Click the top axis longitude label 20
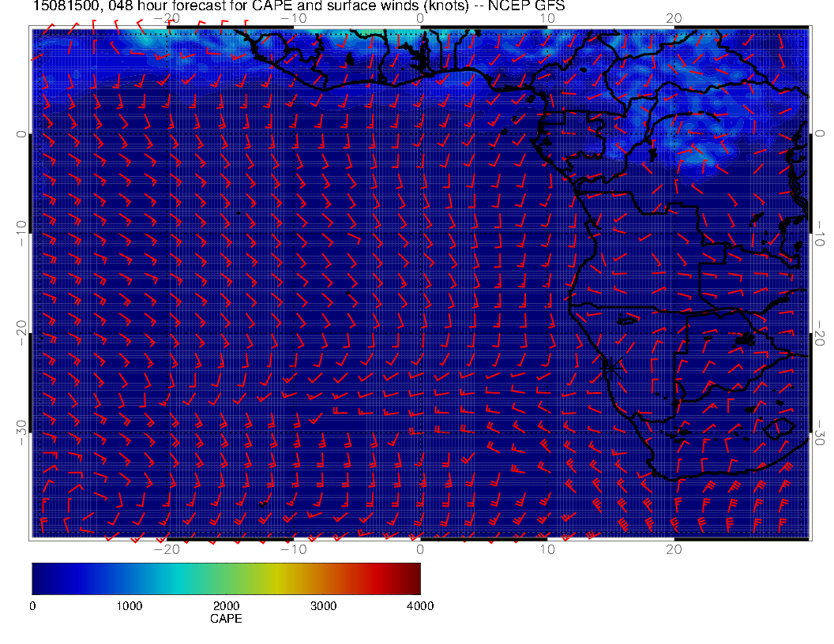This screenshot has height=644, width=834. 674,19
